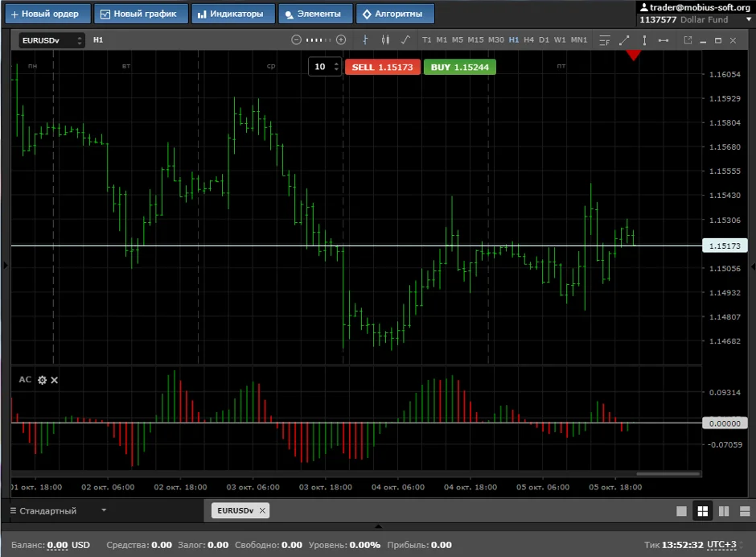Open the EURUSDv symbol selector

pos(52,40)
